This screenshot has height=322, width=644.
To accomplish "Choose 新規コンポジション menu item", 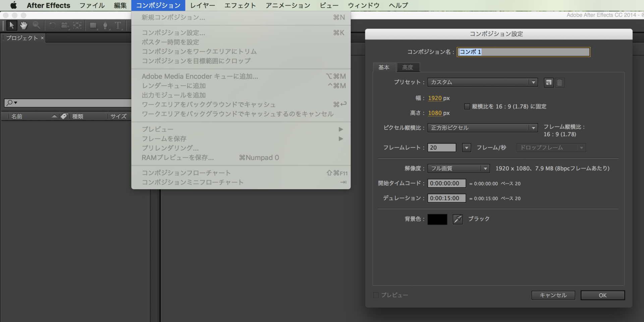I will click(241, 17).
